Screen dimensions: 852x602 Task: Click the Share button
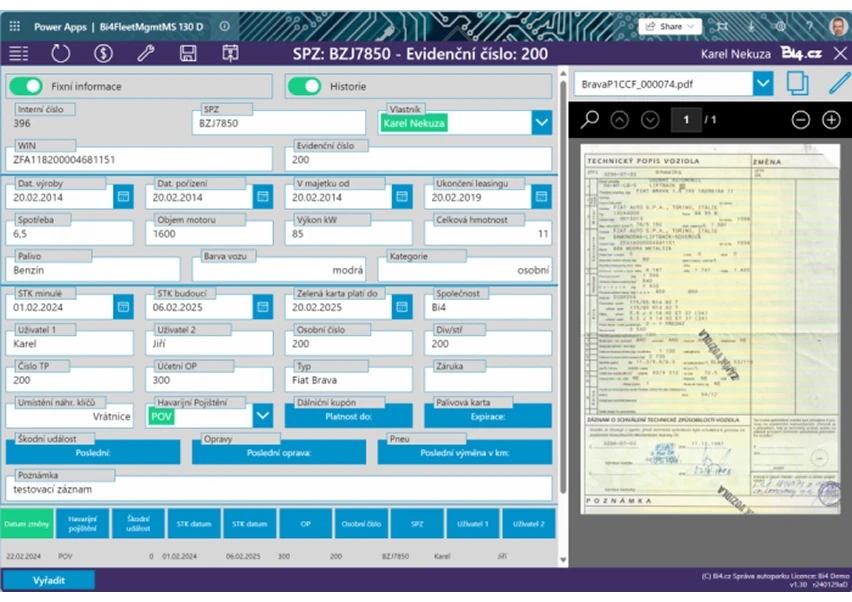(x=670, y=26)
